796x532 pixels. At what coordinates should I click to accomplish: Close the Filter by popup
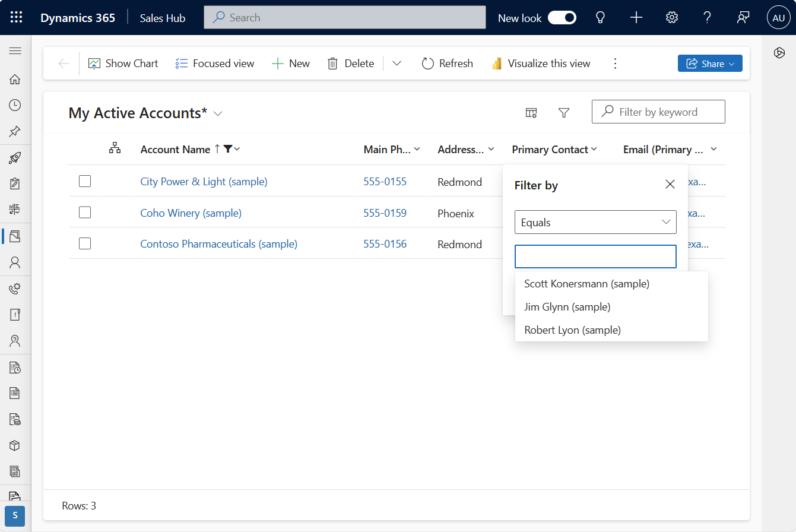tap(670, 184)
